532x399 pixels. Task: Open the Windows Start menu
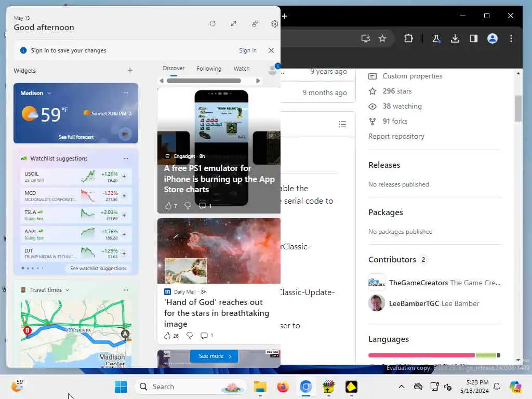[121, 387]
